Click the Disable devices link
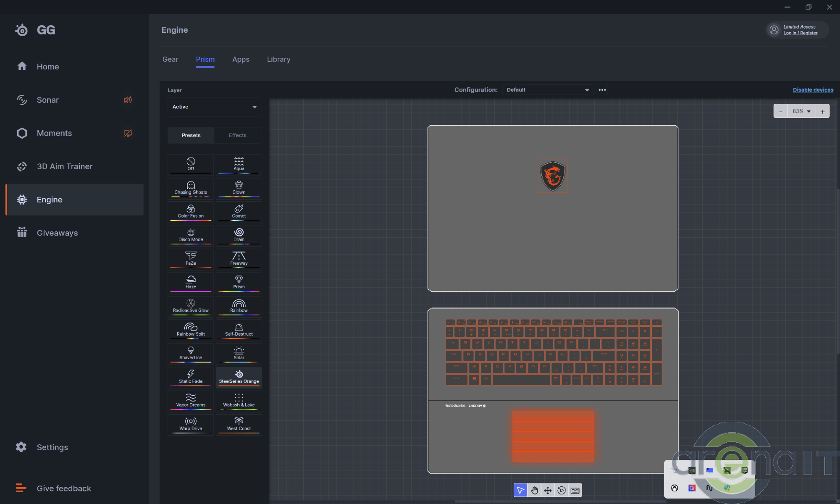This screenshot has width=840, height=504. [813, 90]
